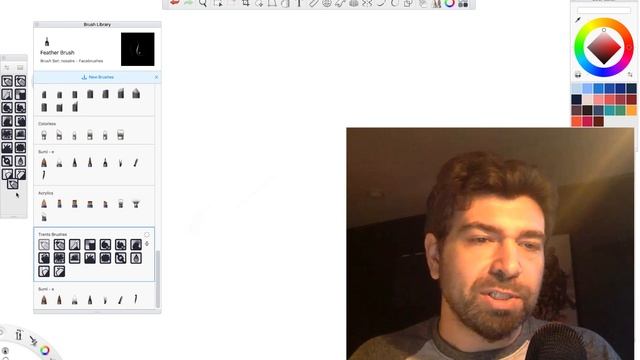Select the dark brown swatch in last row
This screenshot has width=640, height=360.
pyautogui.click(x=598, y=121)
